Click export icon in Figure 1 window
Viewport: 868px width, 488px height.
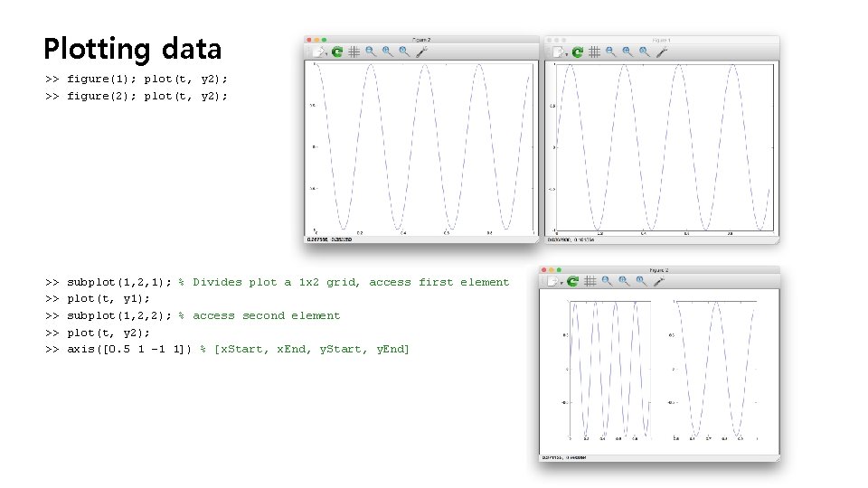(x=558, y=52)
